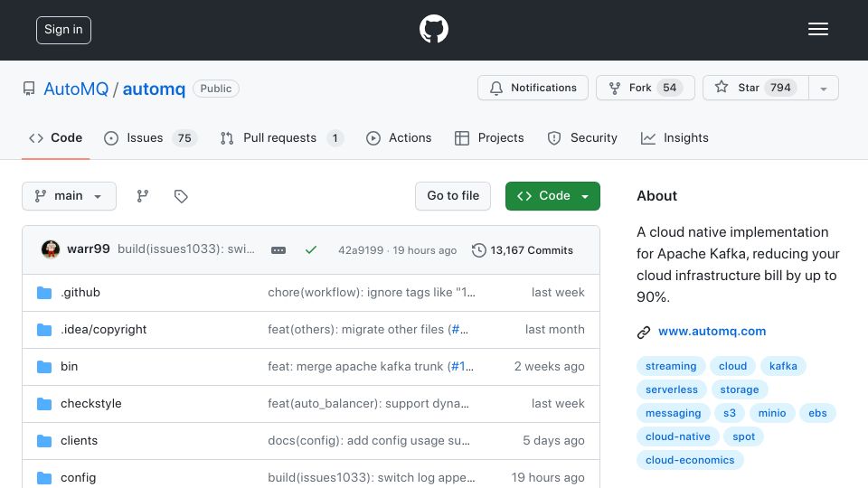Expand the commit message ellipsis button
This screenshot has height=488, width=868.
(x=278, y=250)
